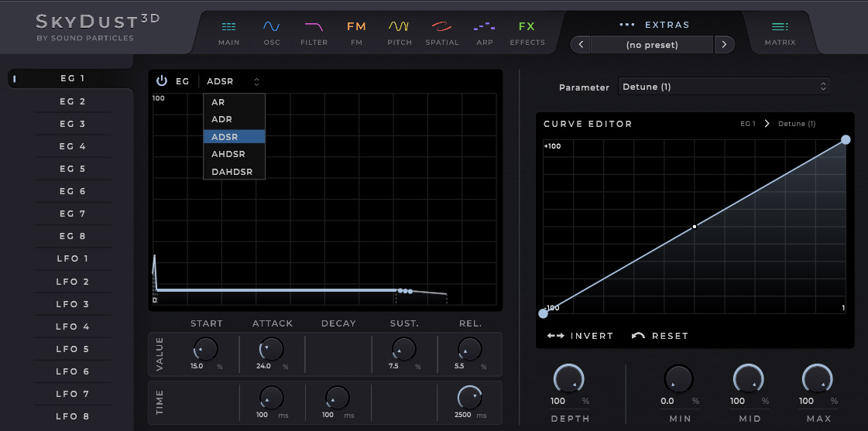Choose DAHDSR in envelope type list
868x431 pixels.
[x=233, y=172]
